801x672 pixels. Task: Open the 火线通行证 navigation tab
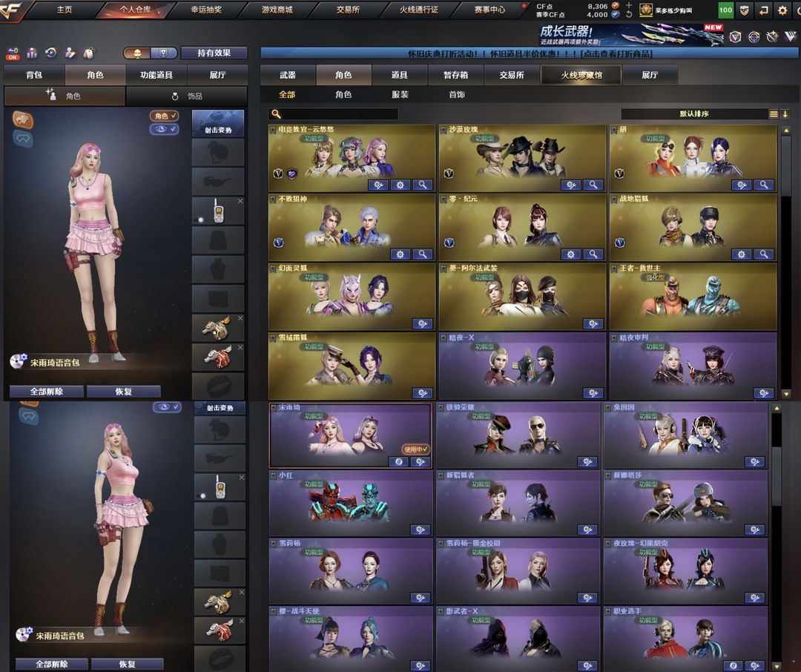point(419,10)
